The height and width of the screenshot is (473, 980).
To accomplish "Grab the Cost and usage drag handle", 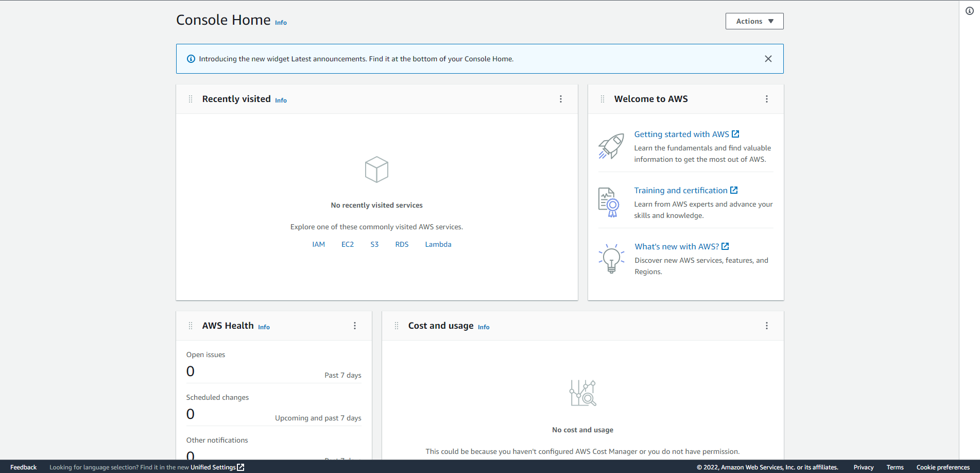I will pos(397,326).
